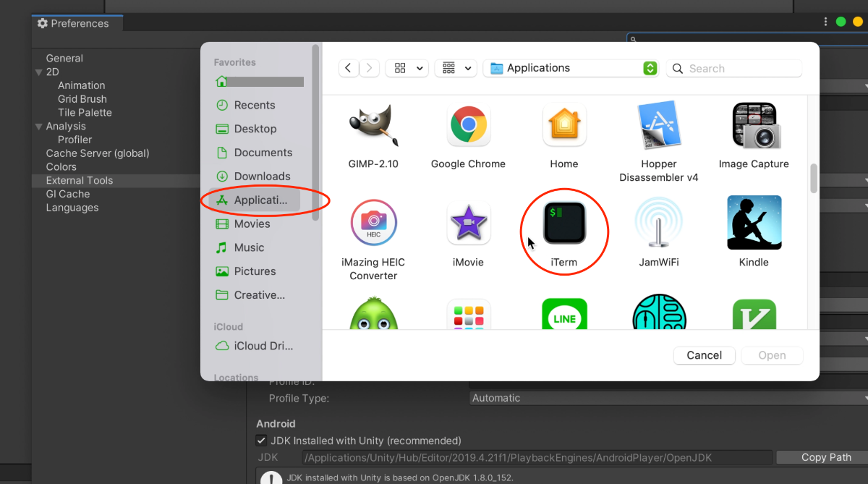Click the Open button
Screen dimensions: 868x484
[772, 355]
